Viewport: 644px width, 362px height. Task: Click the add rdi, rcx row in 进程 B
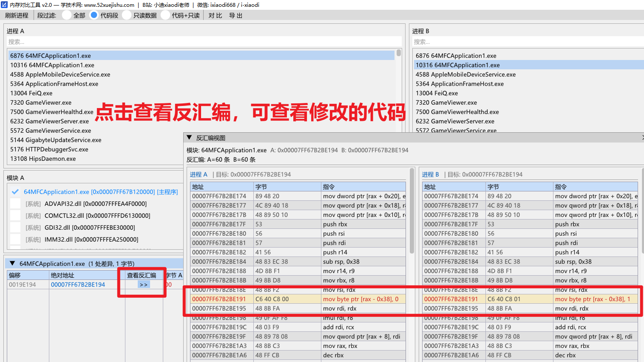[530, 327]
